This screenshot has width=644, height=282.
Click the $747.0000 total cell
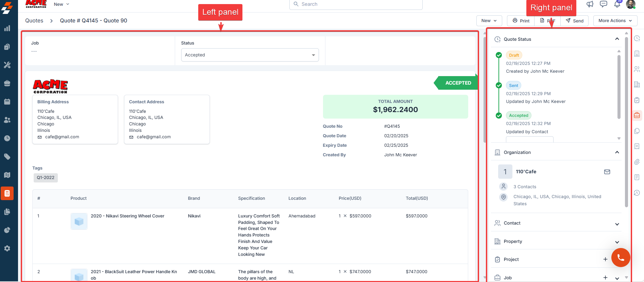click(417, 272)
